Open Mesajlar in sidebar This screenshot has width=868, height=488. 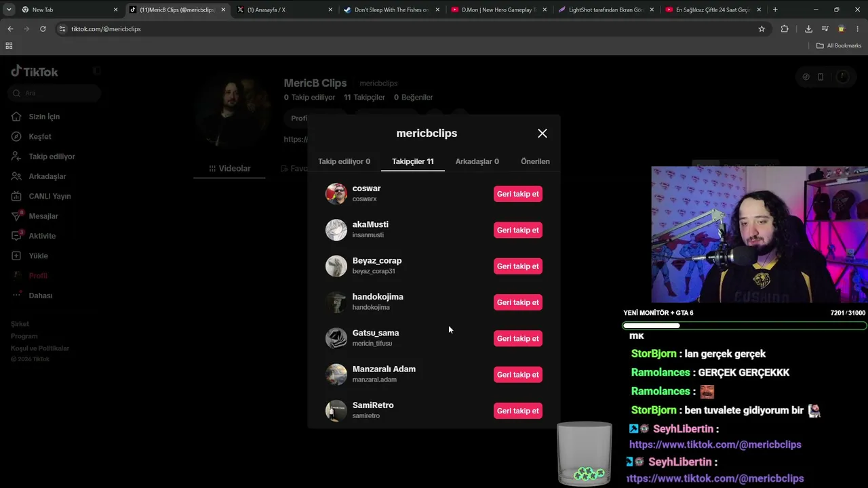click(x=43, y=216)
